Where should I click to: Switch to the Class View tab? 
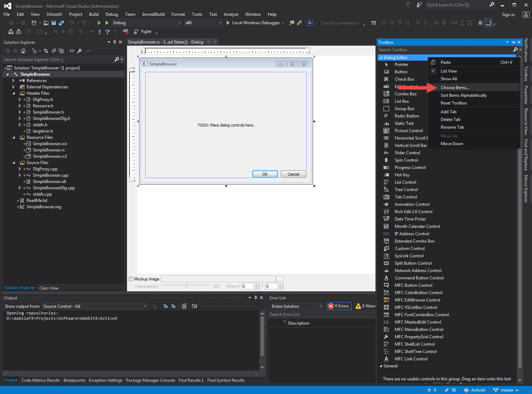(x=49, y=288)
